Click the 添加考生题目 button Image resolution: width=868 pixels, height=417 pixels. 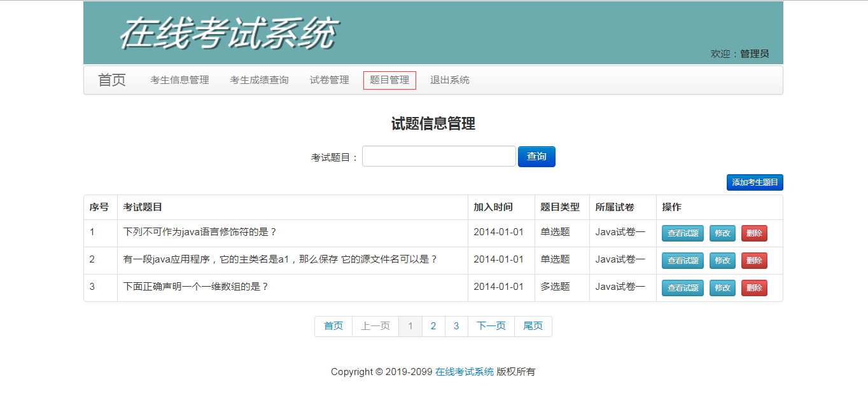coord(755,182)
